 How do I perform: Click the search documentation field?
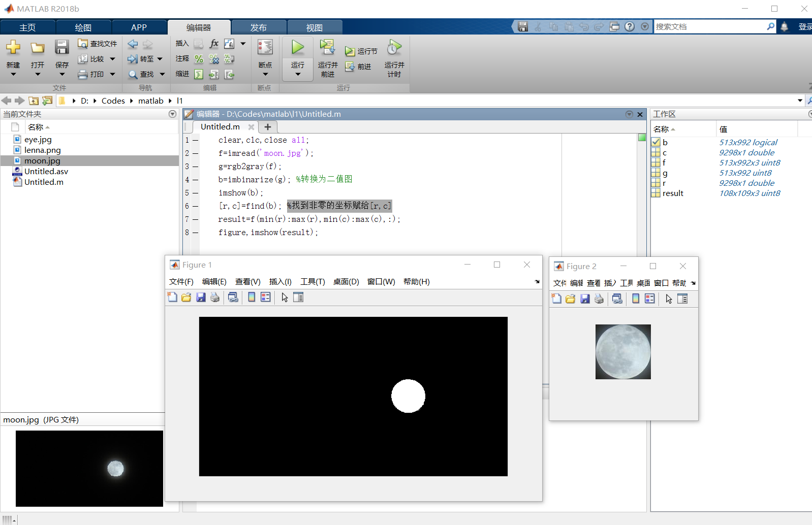710,26
